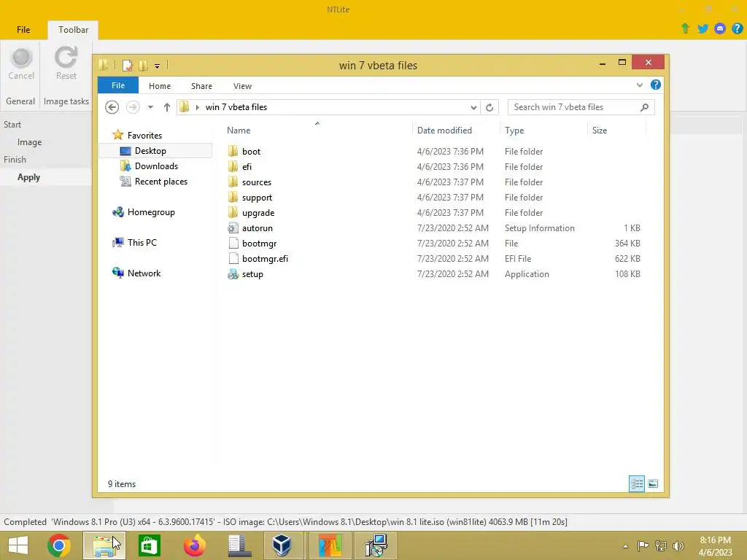The image size is (747, 560).
Task: Select the bootmgr.efi file icon
Action: point(233,258)
